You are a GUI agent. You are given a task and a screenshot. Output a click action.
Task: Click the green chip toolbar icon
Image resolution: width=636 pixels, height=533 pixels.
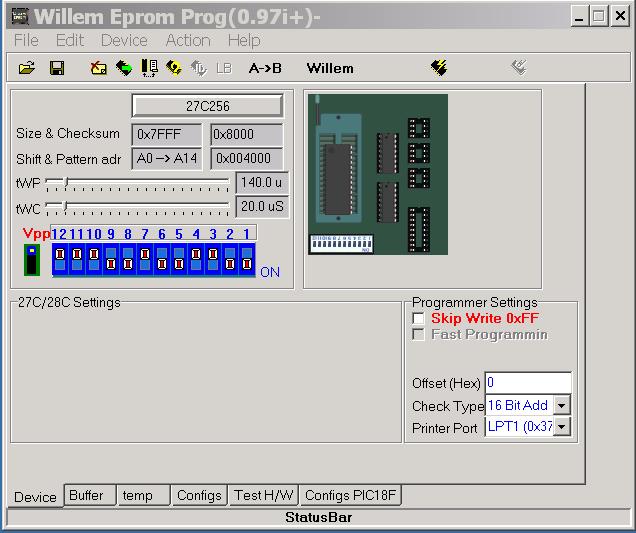point(124,68)
